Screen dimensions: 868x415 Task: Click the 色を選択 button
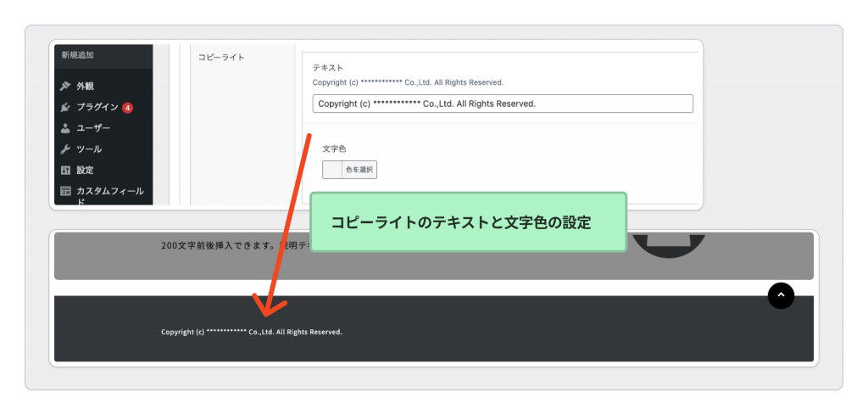click(x=359, y=170)
